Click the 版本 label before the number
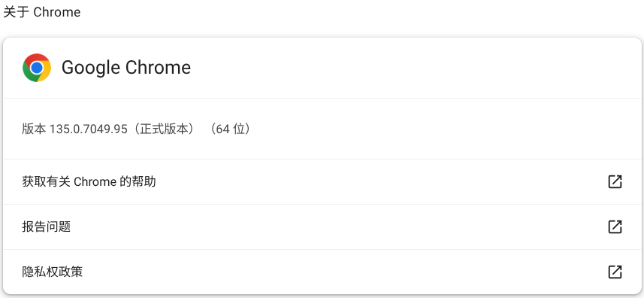 click(x=34, y=129)
